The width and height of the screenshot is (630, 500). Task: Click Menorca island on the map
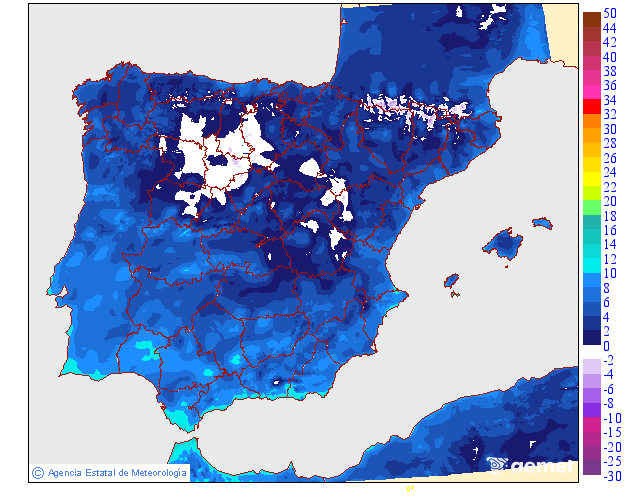544,222
